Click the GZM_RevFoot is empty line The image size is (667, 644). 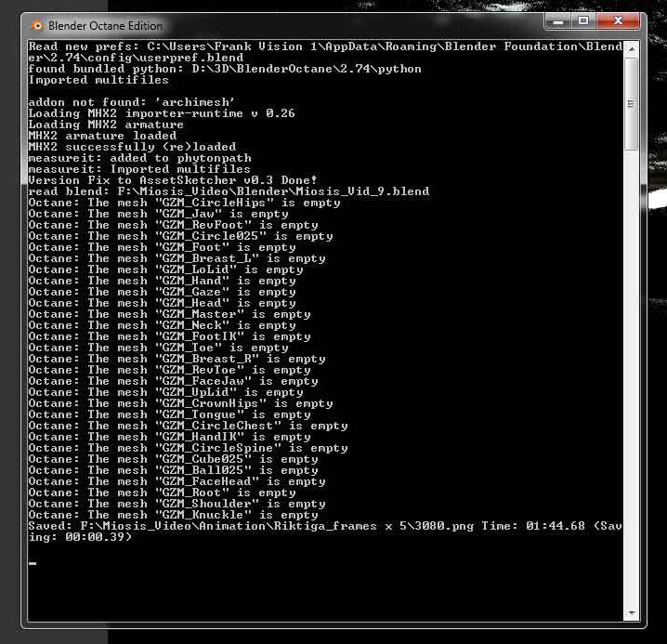coord(173,225)
